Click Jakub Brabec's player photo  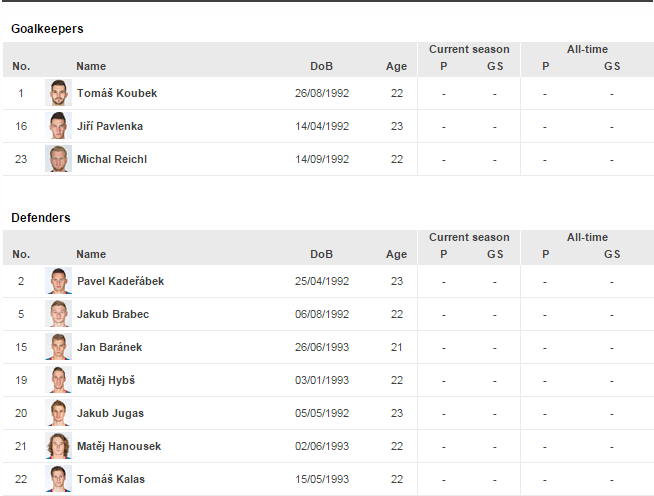click(58, 314)
